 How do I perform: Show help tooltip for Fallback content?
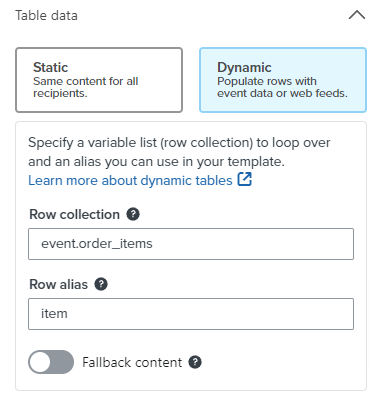tap(195, 362)
